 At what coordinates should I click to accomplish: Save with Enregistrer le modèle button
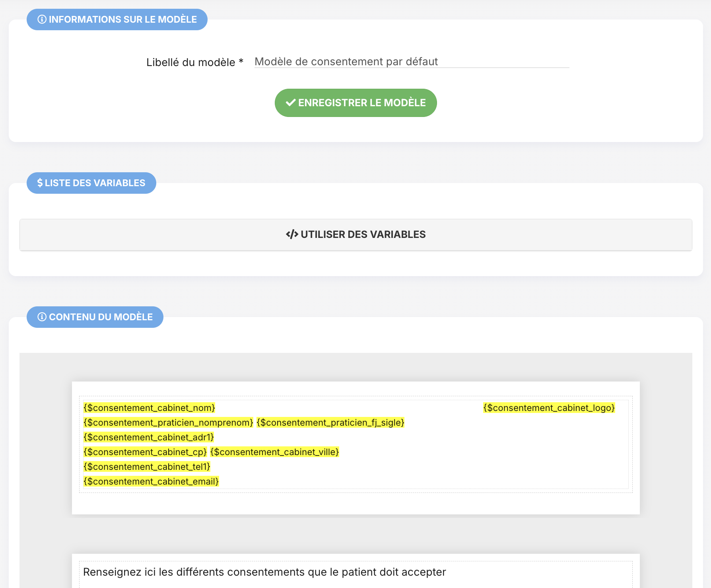[355, 103]
